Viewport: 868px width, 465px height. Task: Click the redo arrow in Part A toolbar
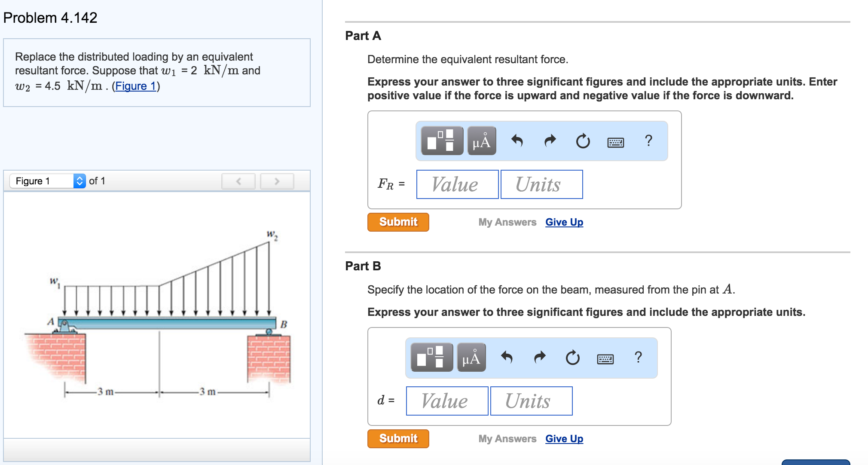[550, 141]
